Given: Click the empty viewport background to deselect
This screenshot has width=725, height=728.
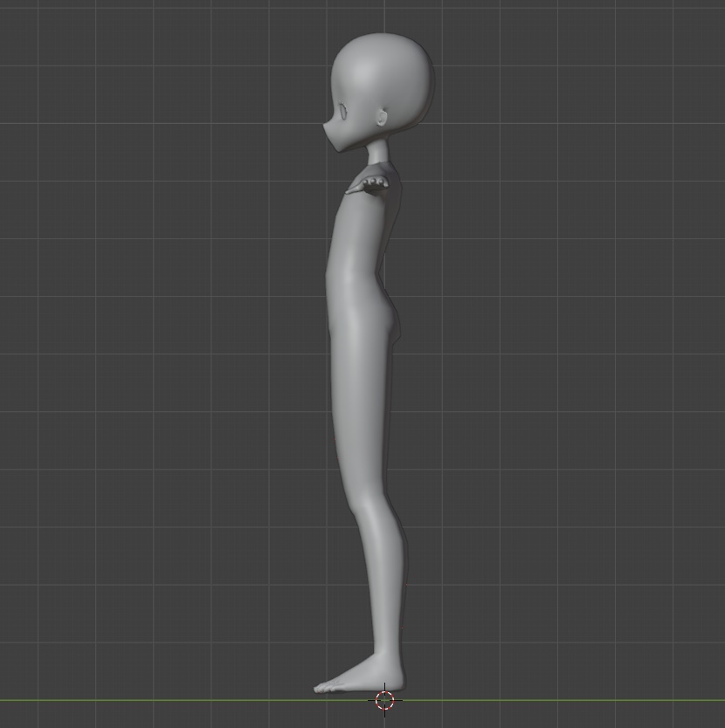Looking at the screenshot, I should point(568,349).
